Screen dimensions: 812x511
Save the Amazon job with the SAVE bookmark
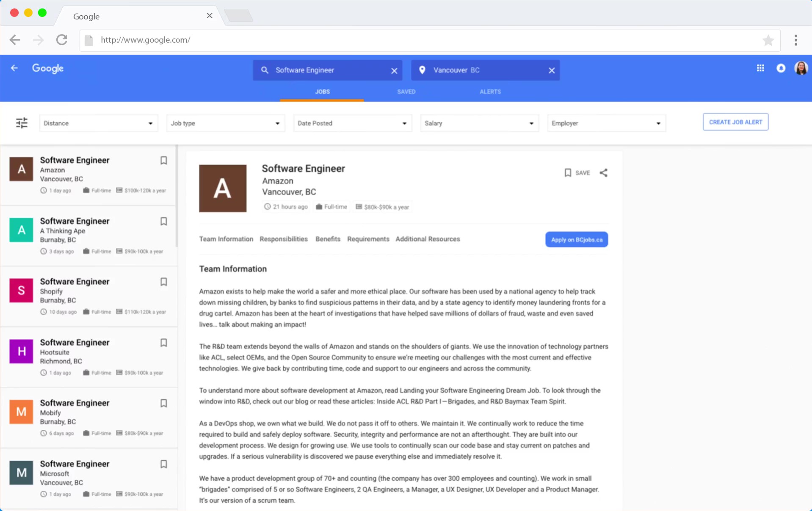(577, 173)
